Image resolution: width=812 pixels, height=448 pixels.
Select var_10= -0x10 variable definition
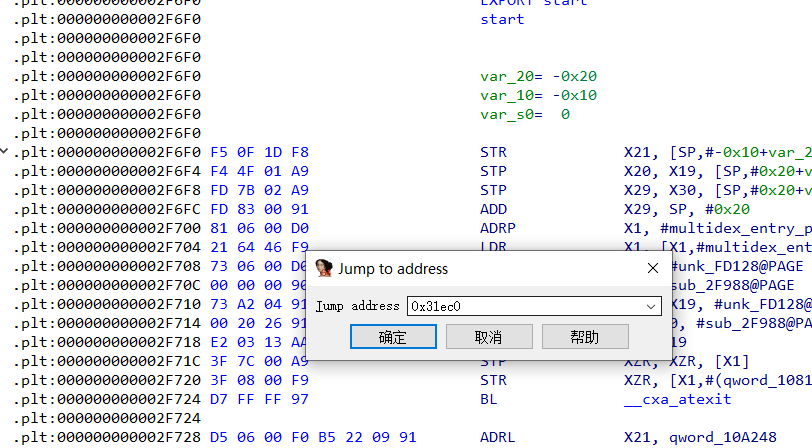(x=538, y=96)
